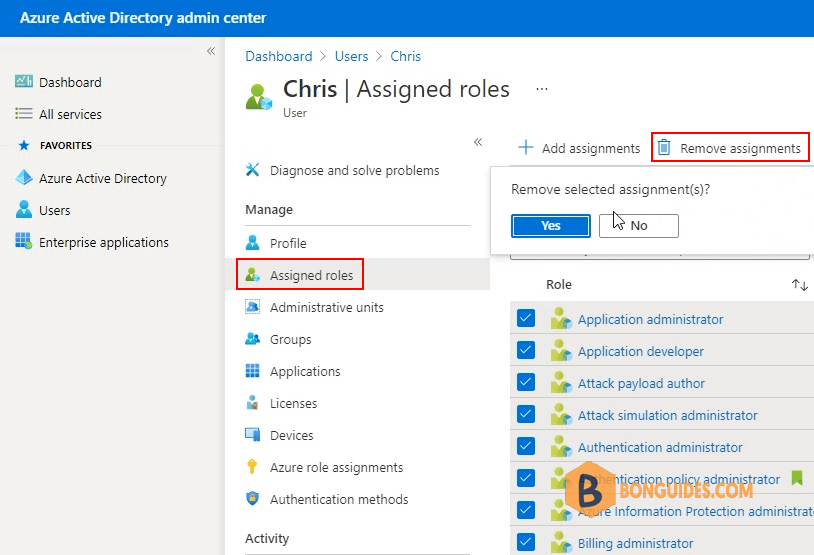Open Enterprise applications from sidebar
Image resolution: width=814 pixels, height=555 pixels.
tap(104, 242)
